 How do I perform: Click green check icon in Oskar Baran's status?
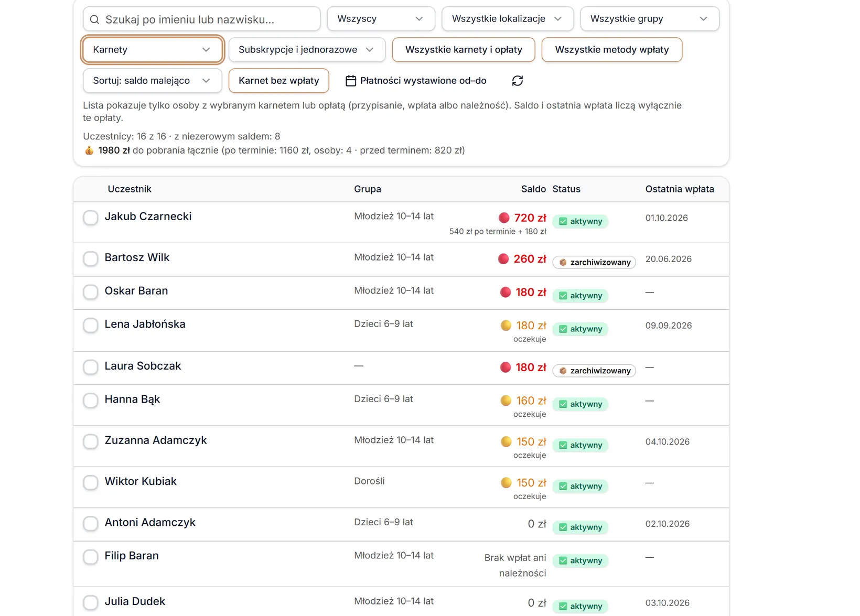click(563, 296)
